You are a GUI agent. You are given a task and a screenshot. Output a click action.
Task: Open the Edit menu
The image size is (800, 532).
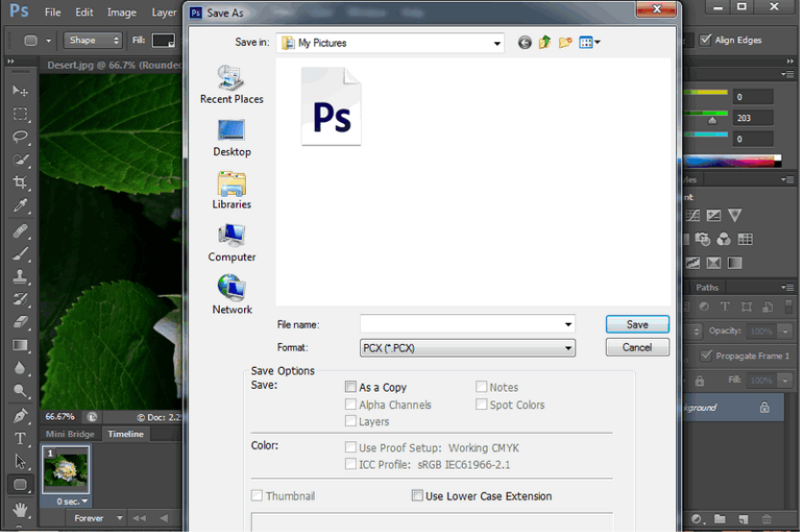coord(85,12)
